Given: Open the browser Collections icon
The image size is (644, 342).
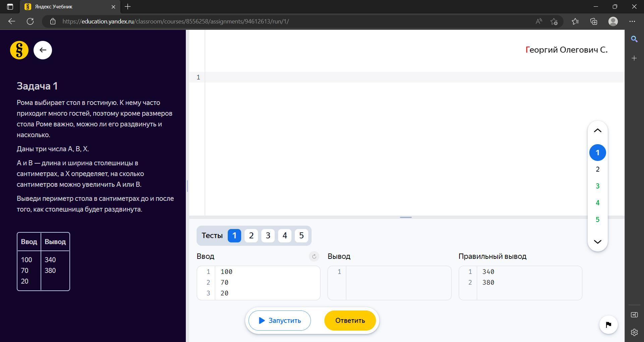Looking at the screenshot, I should (x=594, y=21).
